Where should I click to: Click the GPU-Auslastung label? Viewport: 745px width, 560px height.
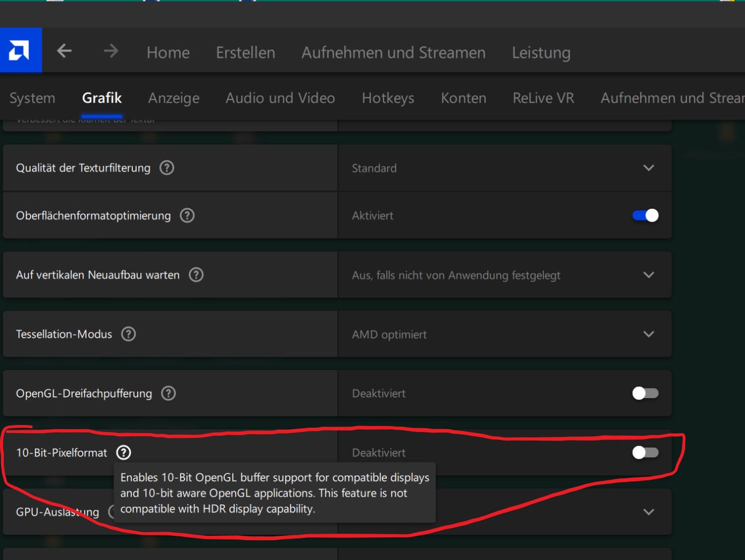(58, 512)
